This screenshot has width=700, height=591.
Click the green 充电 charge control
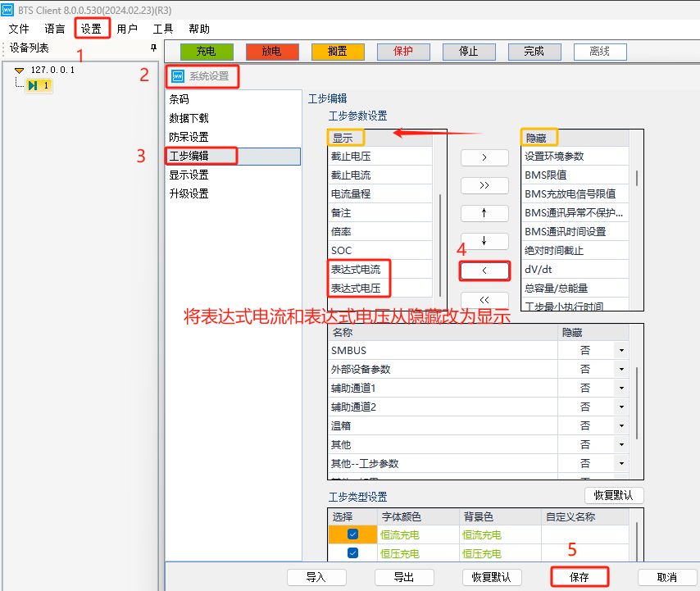[x=207, y=51]
